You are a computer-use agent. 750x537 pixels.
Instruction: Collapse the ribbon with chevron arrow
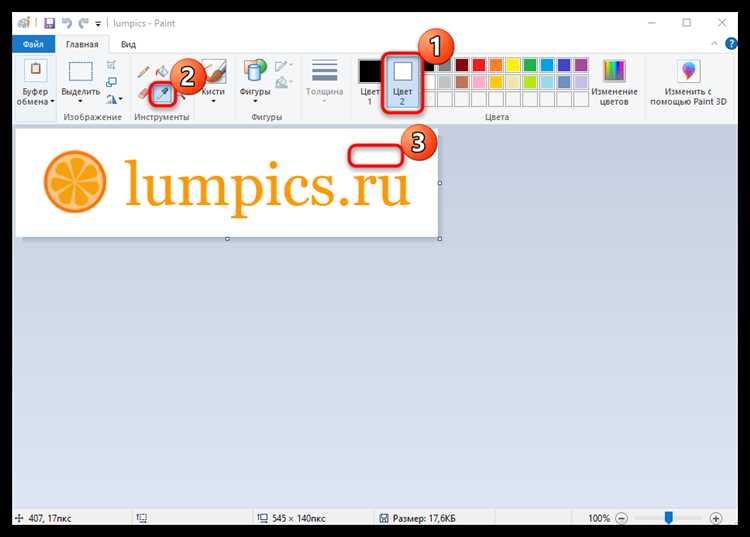coord(714,44)
